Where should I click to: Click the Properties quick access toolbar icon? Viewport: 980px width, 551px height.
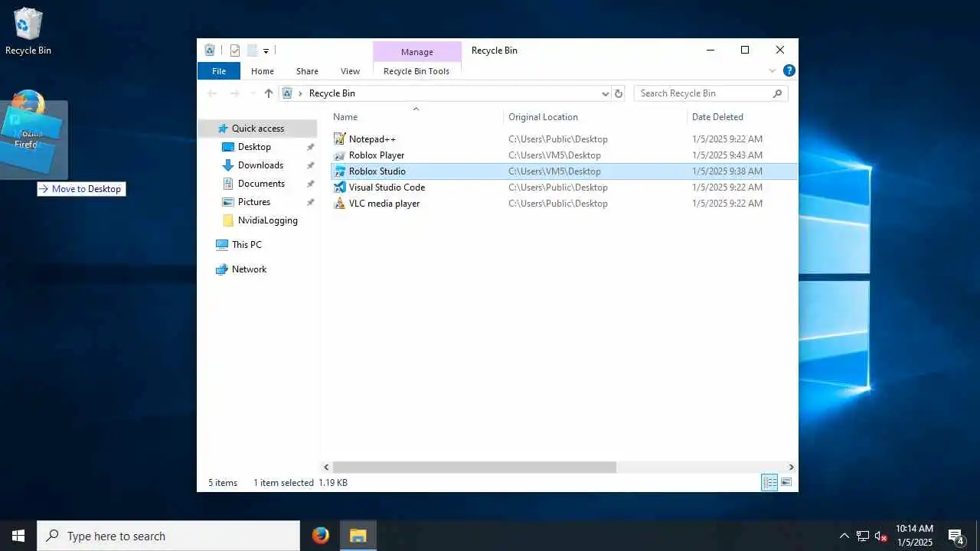coord(235,51)
